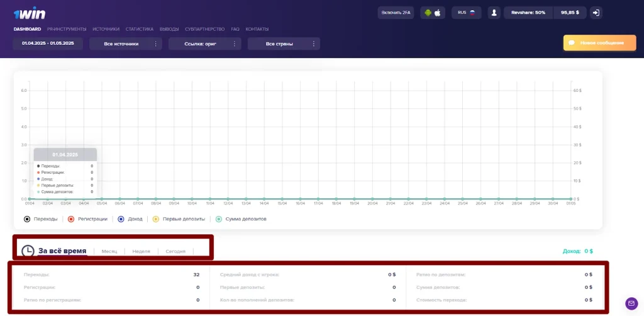Image resolution: width=644 pixels, height=316 pixels.
Task: Toggle the Сумма депозитов teal series
Action: tap(241, 219)
